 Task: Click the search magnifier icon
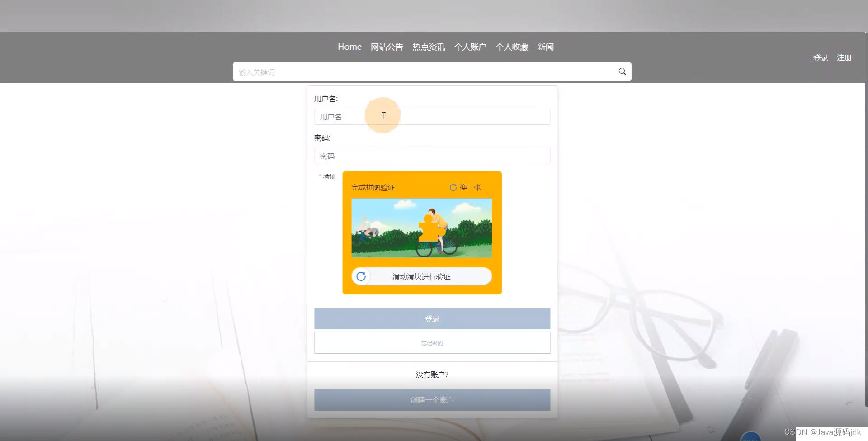coord(622,71)
